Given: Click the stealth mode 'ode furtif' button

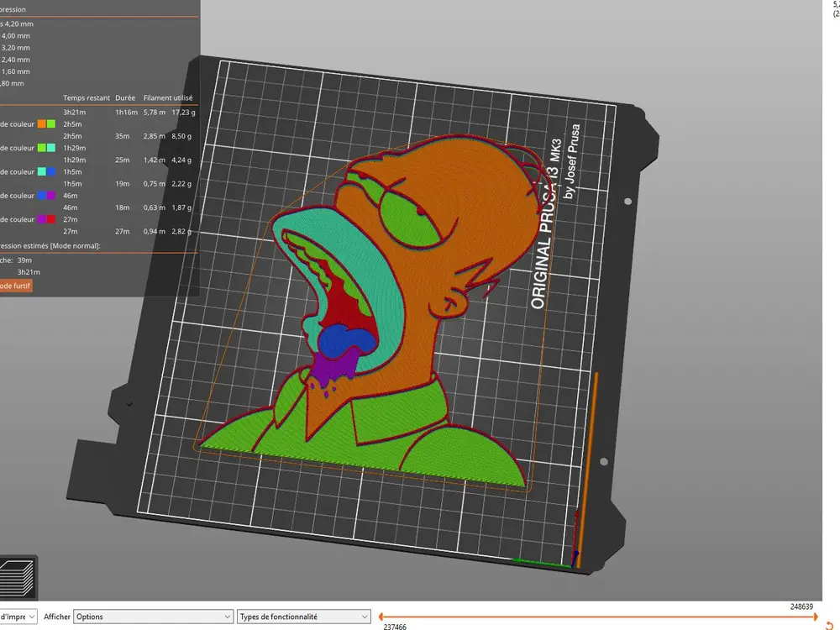Looking at the screenshot, I should pos(15,286).
